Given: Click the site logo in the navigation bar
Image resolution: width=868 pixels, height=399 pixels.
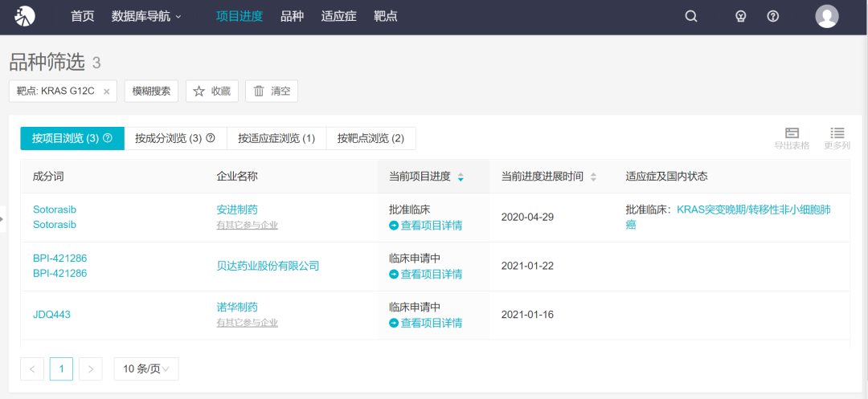Looking at the screenshot, I should 25,16.
